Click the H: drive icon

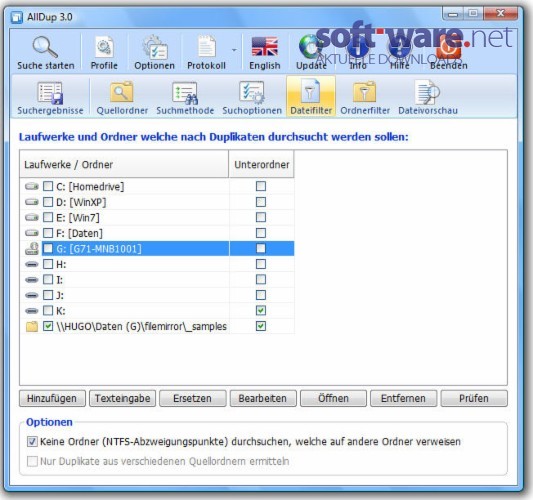[x=32, y=264]
